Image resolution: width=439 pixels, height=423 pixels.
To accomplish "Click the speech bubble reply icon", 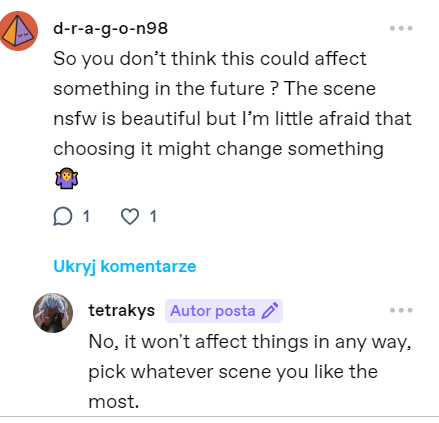I will pyautogui.click(x=62, y=216).
